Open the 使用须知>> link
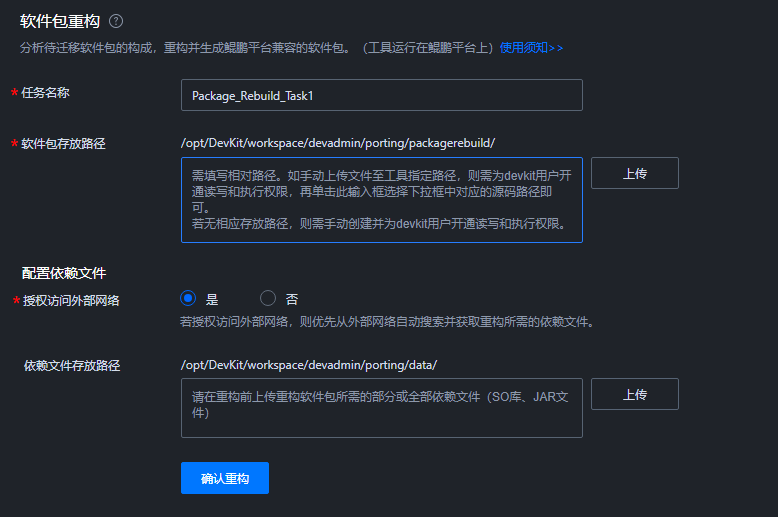 pos(531,48)
